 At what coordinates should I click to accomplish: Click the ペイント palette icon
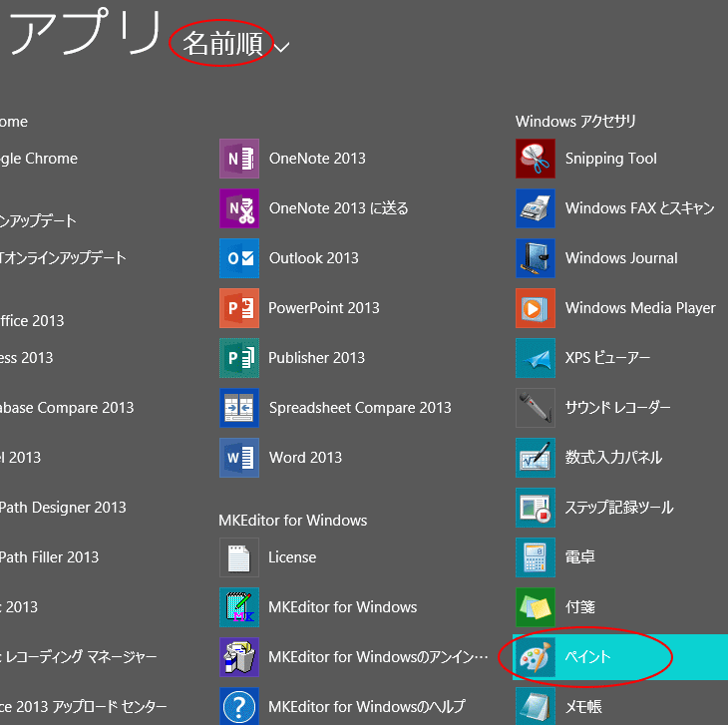[536, 657]
